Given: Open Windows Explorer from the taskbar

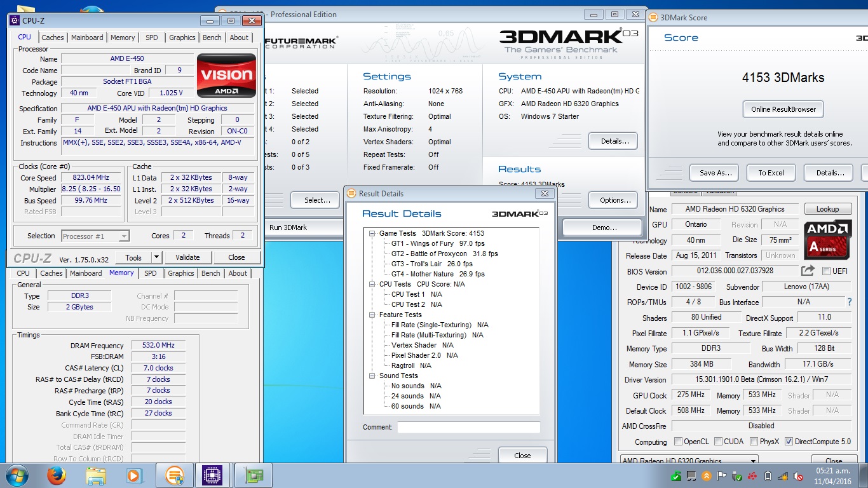Looking at the screenshot, I should tap(96, 475).
